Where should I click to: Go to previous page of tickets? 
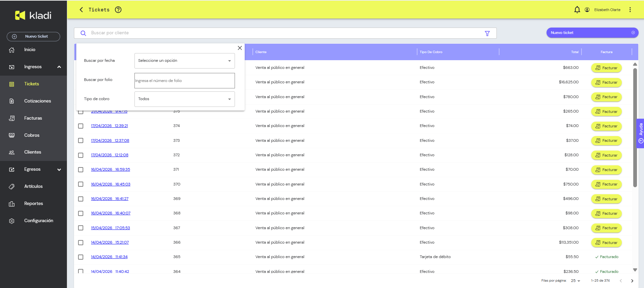621,281
